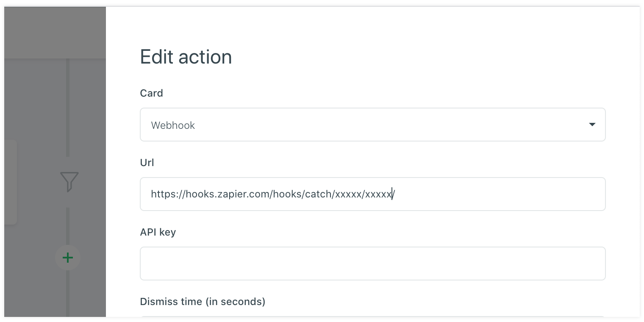Click connector line below the plus icon
The height and width of the screenshot is (322, 644).
(x=68, y=297)
